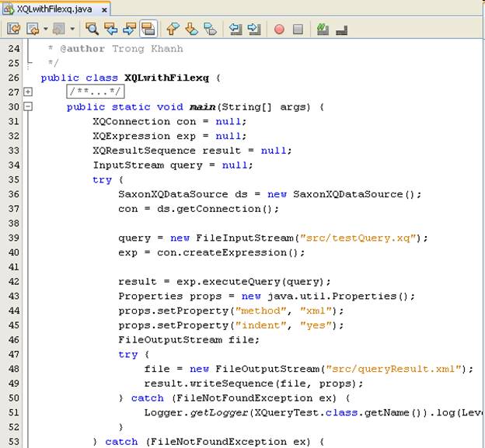Collapse the main method at line 30
The image size is (485, 448).
pyautogui.click(x=28, y=106)
